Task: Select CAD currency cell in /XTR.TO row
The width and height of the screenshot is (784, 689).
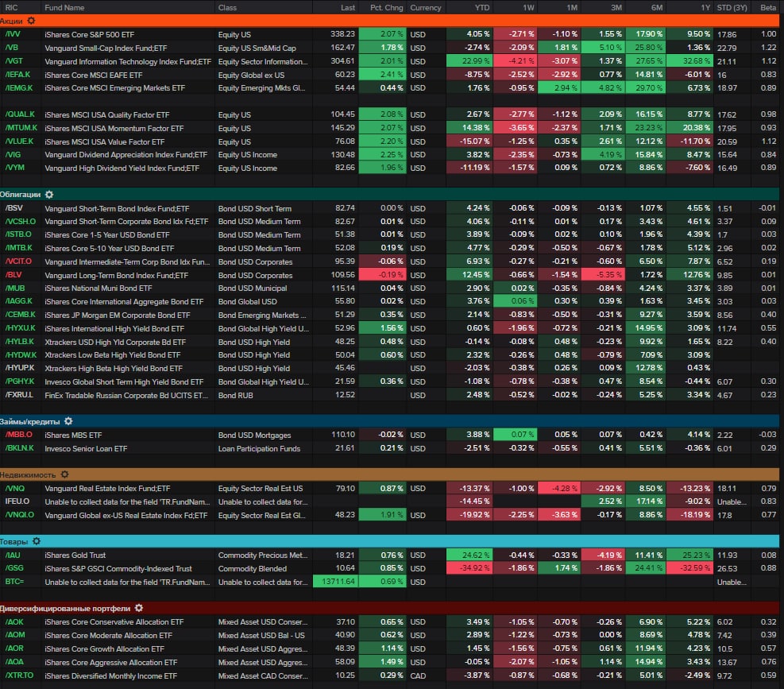Action: (418, 675)
